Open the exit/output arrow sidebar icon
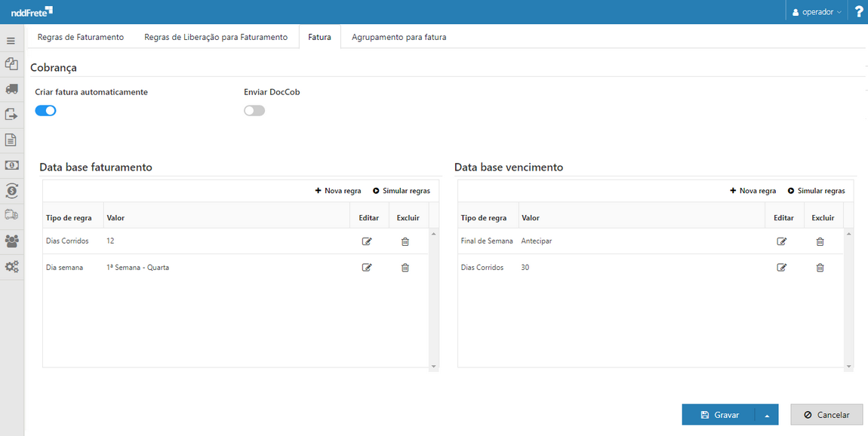The height and width of the screenshot is (436, 868). point(11,114)
